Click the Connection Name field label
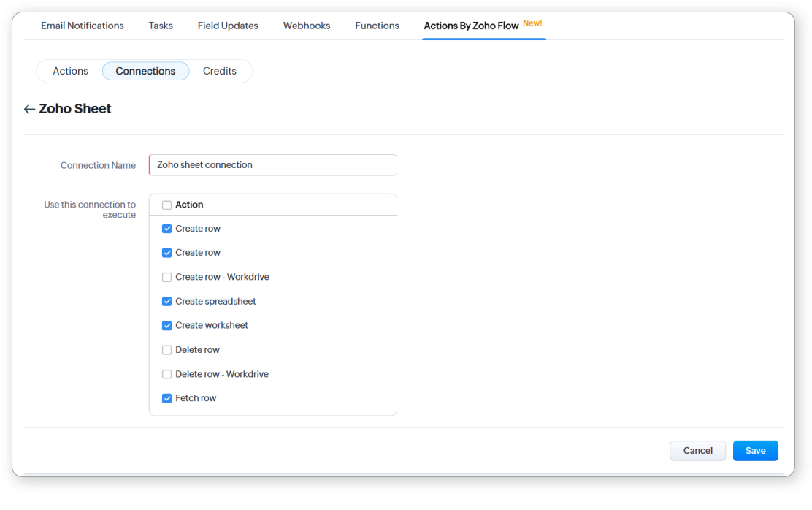The height and width of the screenshot is (510, 812). [98, 165]
